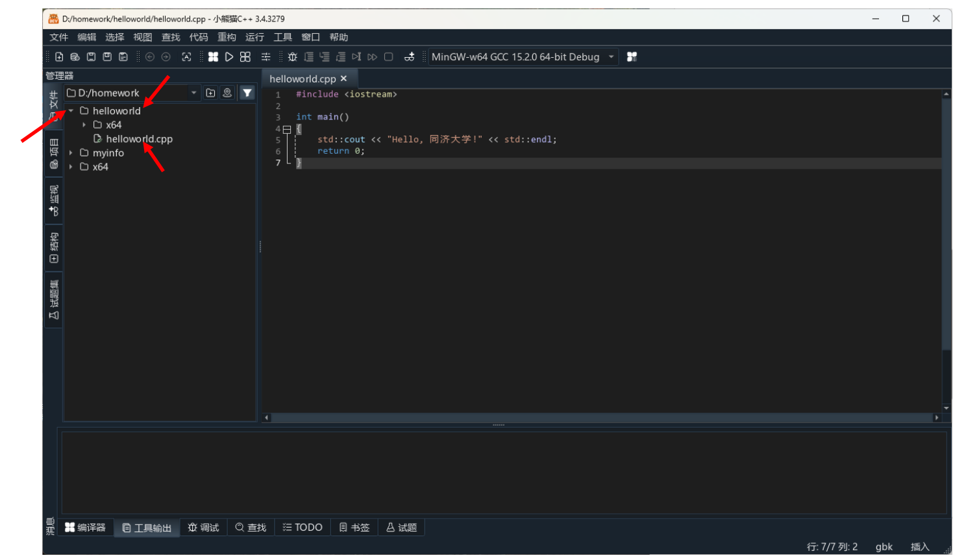Click the New File toolbar icon

tap(59, 57)
